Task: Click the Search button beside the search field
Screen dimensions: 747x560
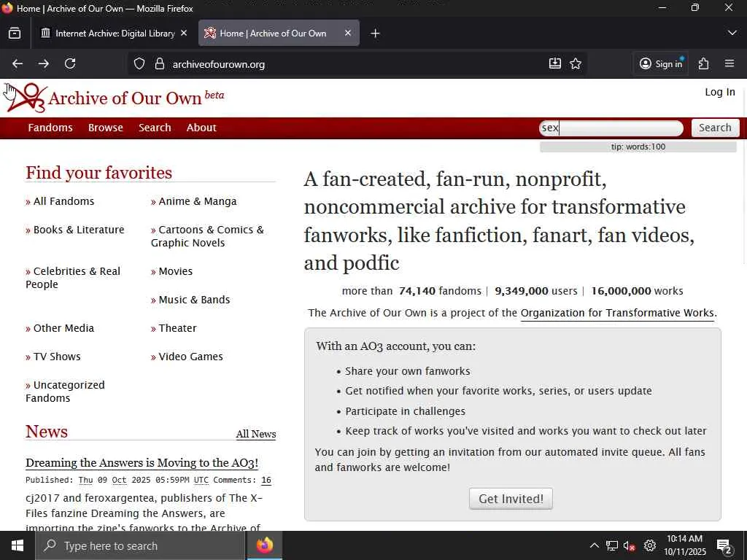Action: tap(715, 128)
